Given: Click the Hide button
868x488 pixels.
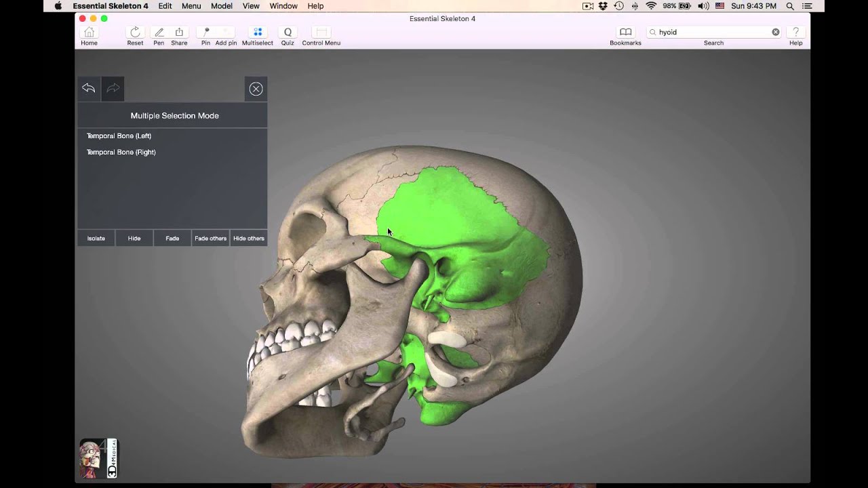Looking at the screenshot, I should tap(134, 238).
